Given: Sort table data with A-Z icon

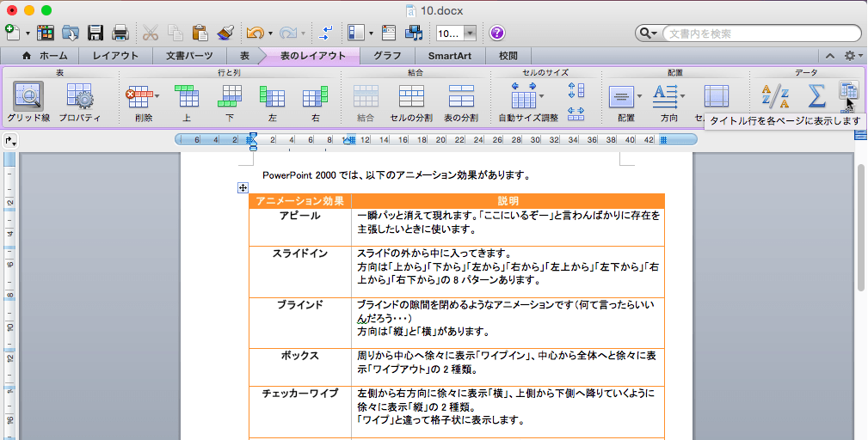Looking at the screenshot, I should coord(777,97).
